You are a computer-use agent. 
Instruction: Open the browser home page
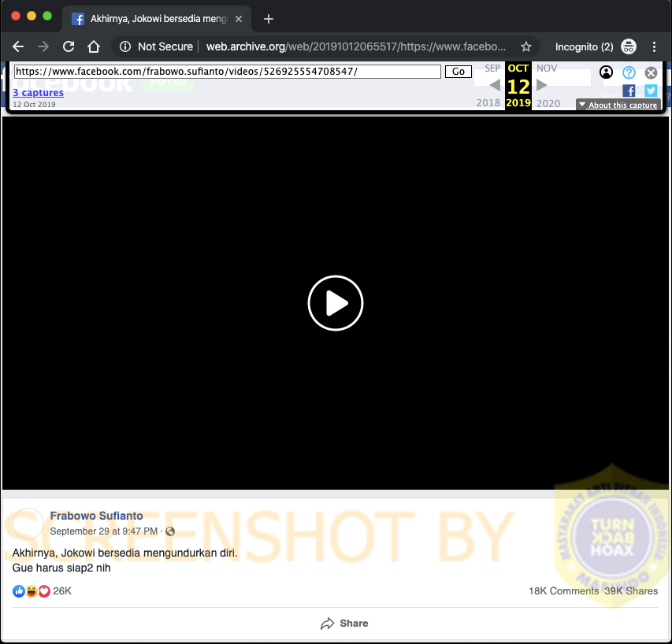[x=94, y=46]
